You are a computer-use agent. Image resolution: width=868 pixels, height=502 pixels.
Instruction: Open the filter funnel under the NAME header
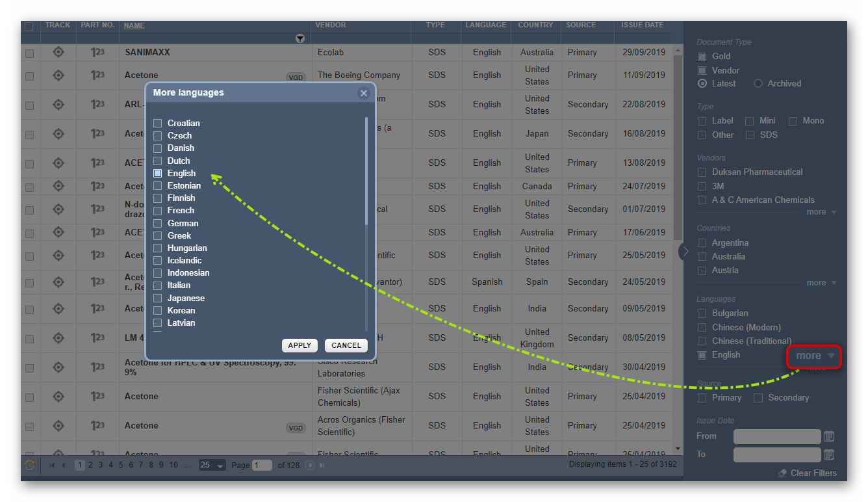[300, 38]
